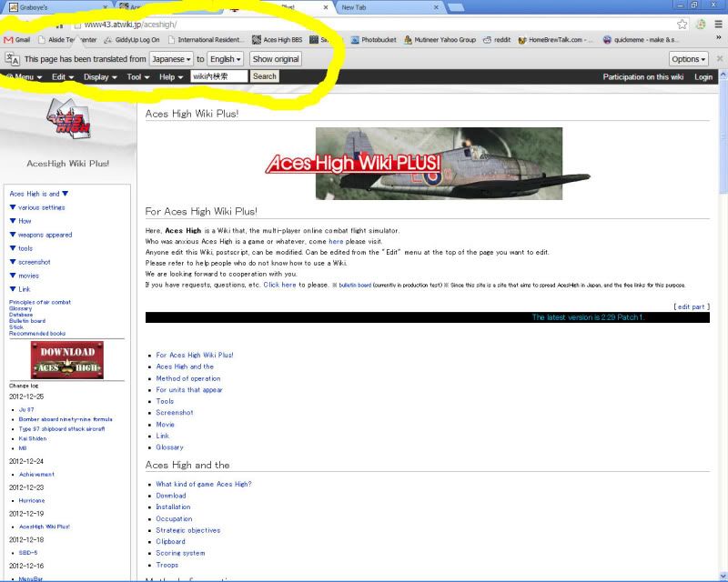The image size is (728, 582).
Task: Open the Mutineer Yahoo Group bookmark
Action: tap(440, 40)
